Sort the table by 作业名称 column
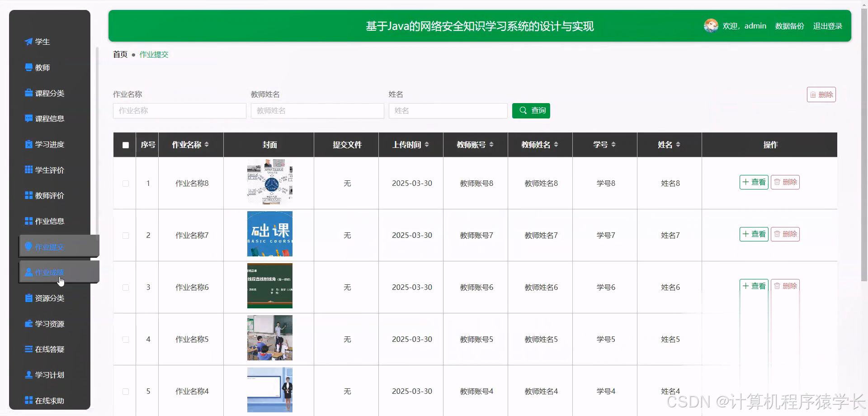The width and height of the screenshot is (868, 416). pos(207,144)
